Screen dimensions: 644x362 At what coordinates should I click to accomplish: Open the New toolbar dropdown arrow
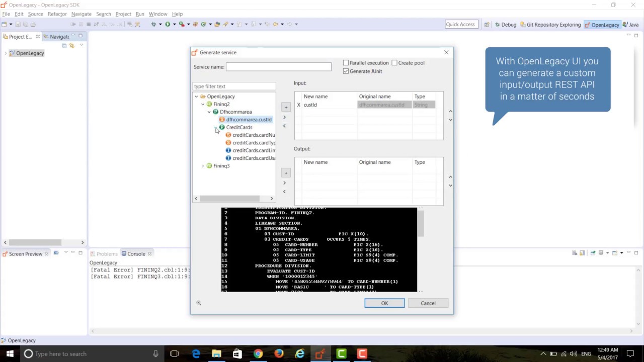click(x=11, y=24)
